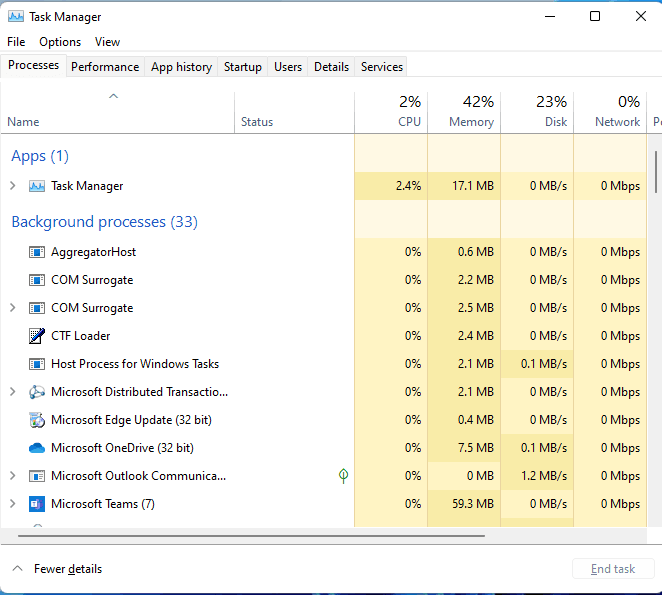Image resolution: width=662 pixels, height=595 pixels.
Task: Open the Options menu
Action: [x=60, y=42]
